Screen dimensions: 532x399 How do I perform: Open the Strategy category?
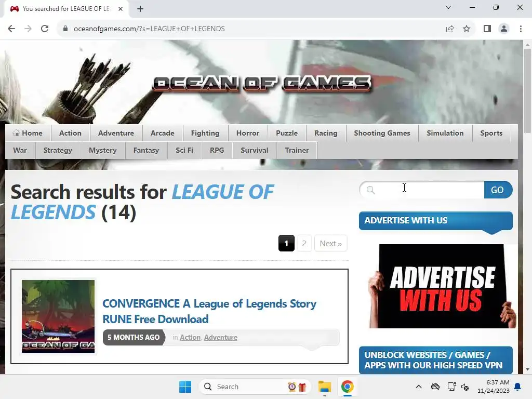[58, 150]
